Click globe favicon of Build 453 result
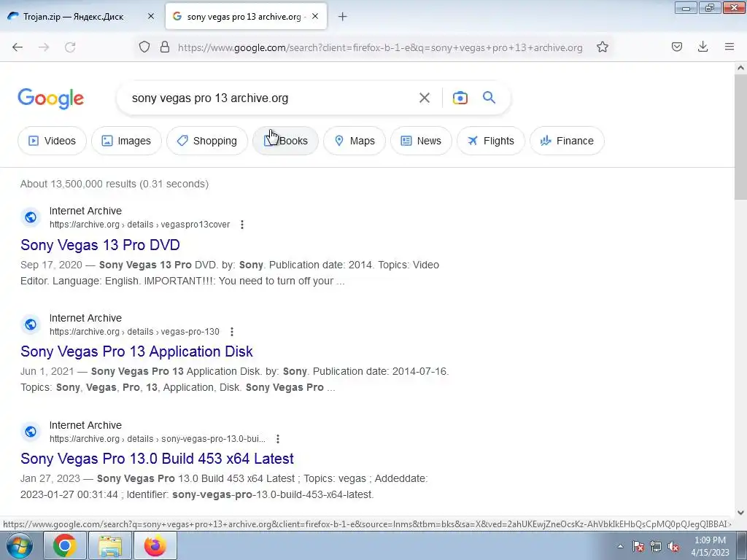This screenshot has height=560, width=747. pyautogui.click(x=31, y=432)
